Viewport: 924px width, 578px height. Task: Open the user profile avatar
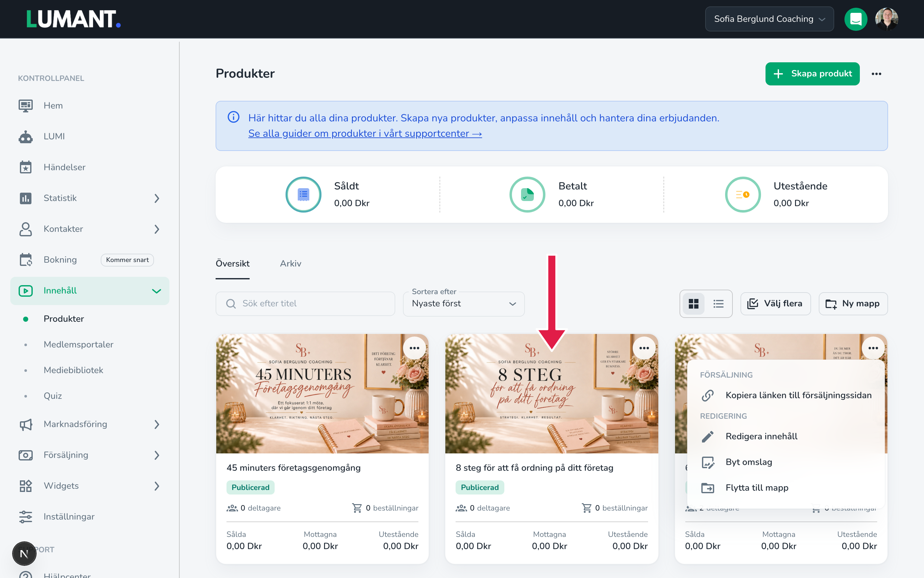click(x=886, y=19)
